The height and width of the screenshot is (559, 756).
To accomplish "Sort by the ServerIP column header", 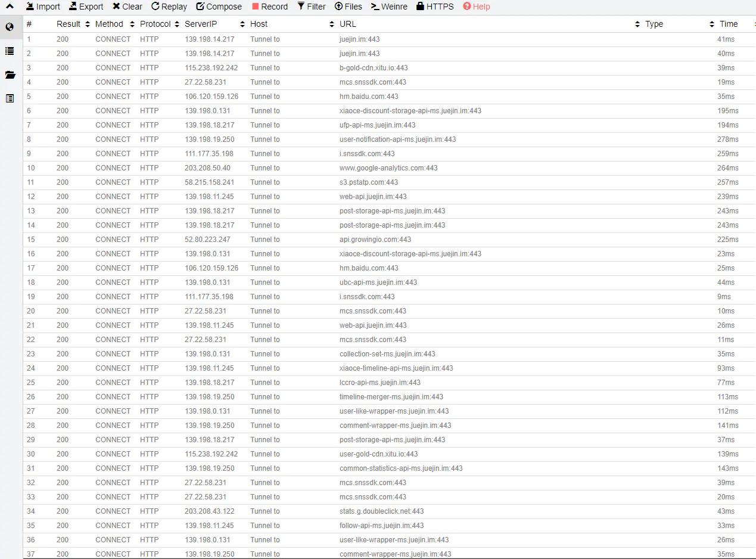I will 214,24.
